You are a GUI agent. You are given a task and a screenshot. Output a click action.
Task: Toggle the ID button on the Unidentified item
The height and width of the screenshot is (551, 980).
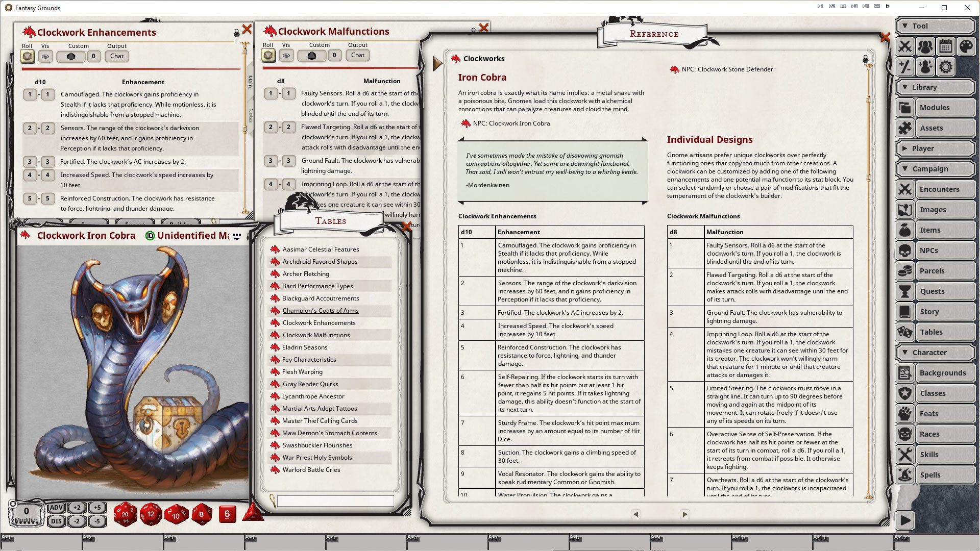[150, 236]
